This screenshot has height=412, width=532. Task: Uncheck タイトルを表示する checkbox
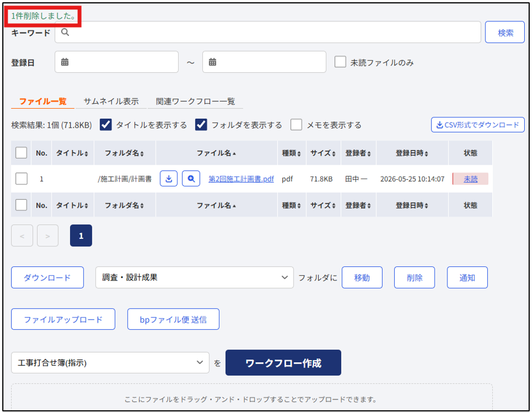tap(106, 125)
